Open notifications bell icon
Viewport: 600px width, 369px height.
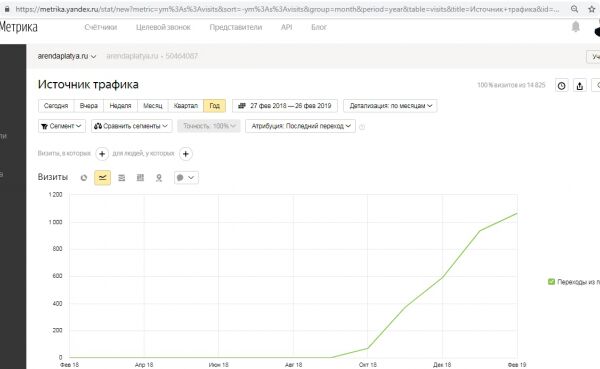coord(576,27)
